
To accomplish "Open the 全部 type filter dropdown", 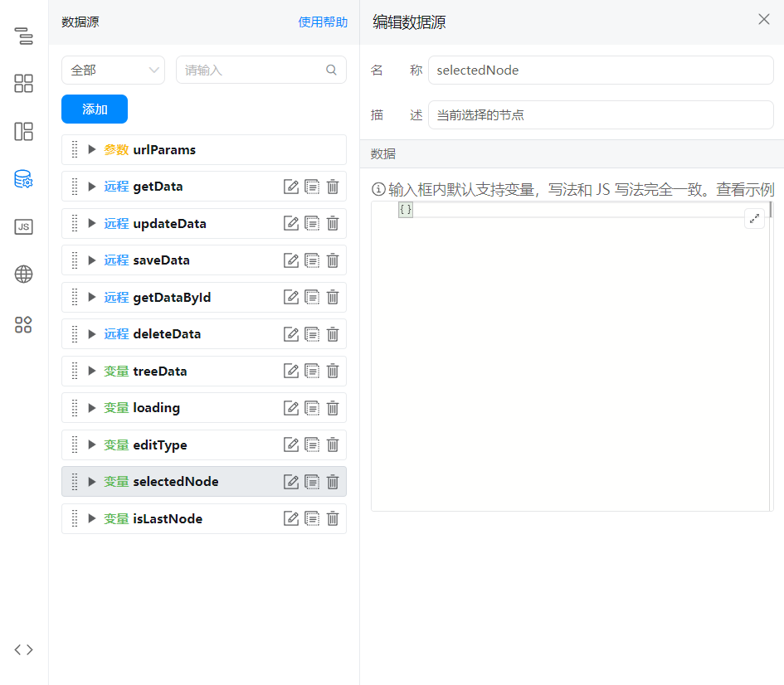I will [113, 70].
